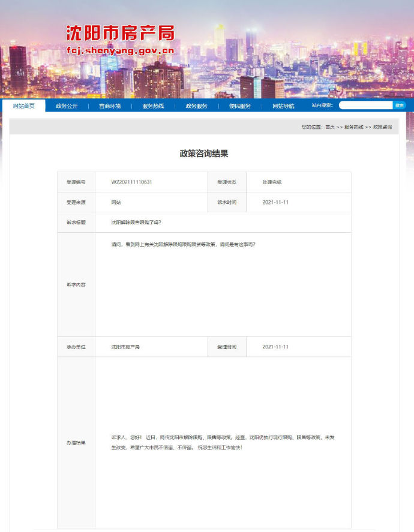Navigate to 便民服务 page
414x532 pixels.
(x=239, y=106)
